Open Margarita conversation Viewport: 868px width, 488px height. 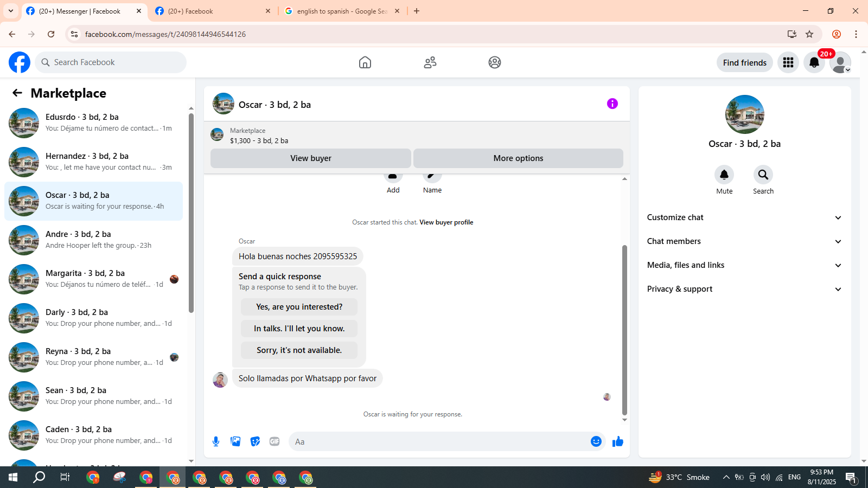(93, 279)
